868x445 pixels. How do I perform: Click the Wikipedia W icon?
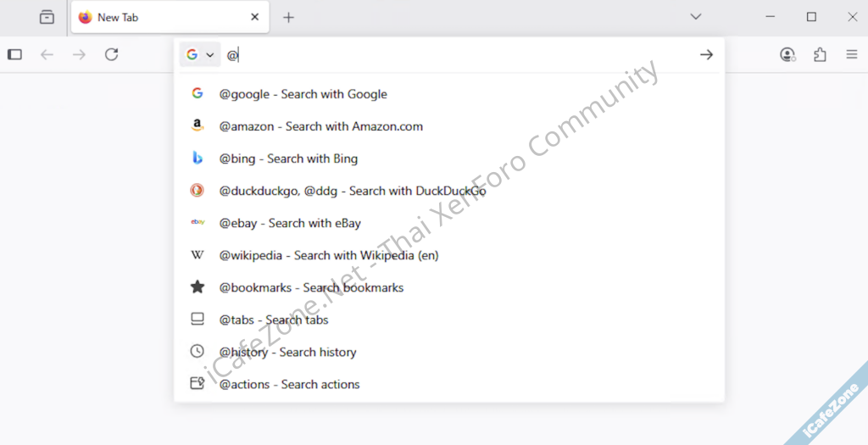point(197,254)
